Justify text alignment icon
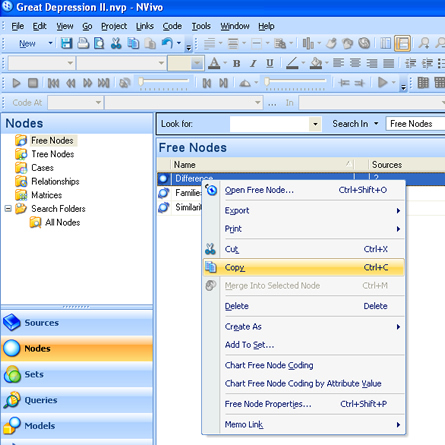 (x=388, y=63)
